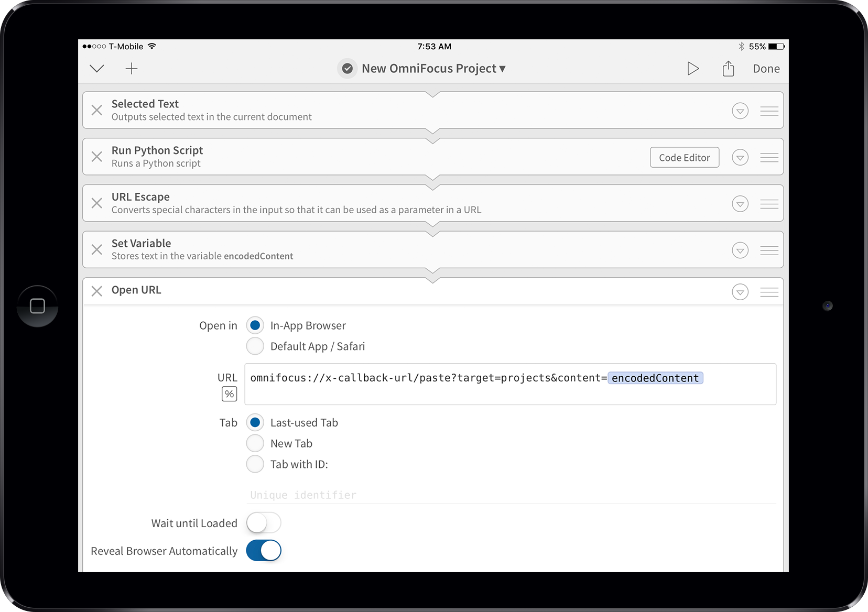Enable Wait until Loaded switch
The height and width of the screenshot is (612, 868).
click(x=264, y=523)
